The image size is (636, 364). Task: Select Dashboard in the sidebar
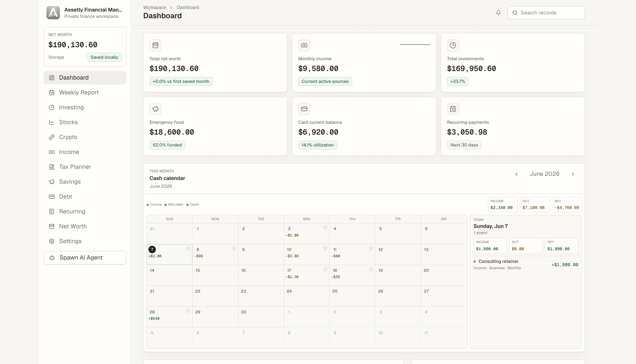pyautogui.click(x=85, y=78)
